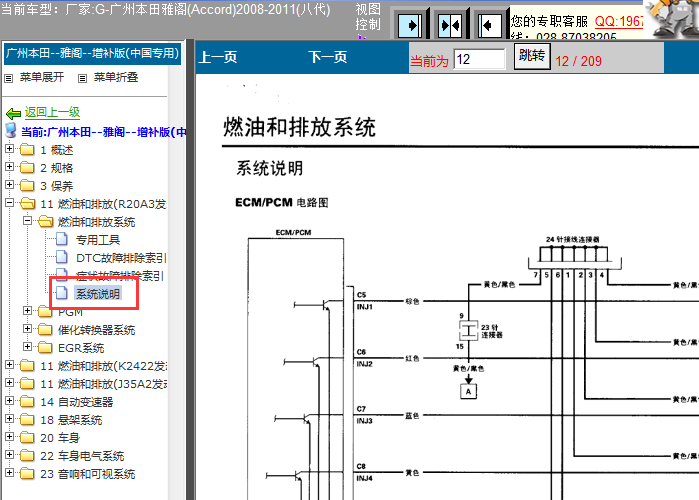Click the 12 / 209 page counter text
Screen dimensions: 699x500
[x=579, y=61]
